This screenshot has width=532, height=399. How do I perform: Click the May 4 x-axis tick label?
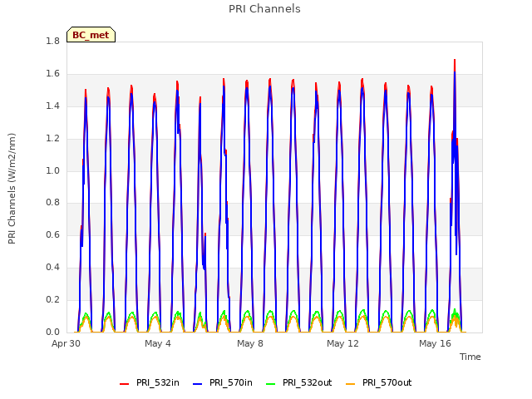coord(158,343)
